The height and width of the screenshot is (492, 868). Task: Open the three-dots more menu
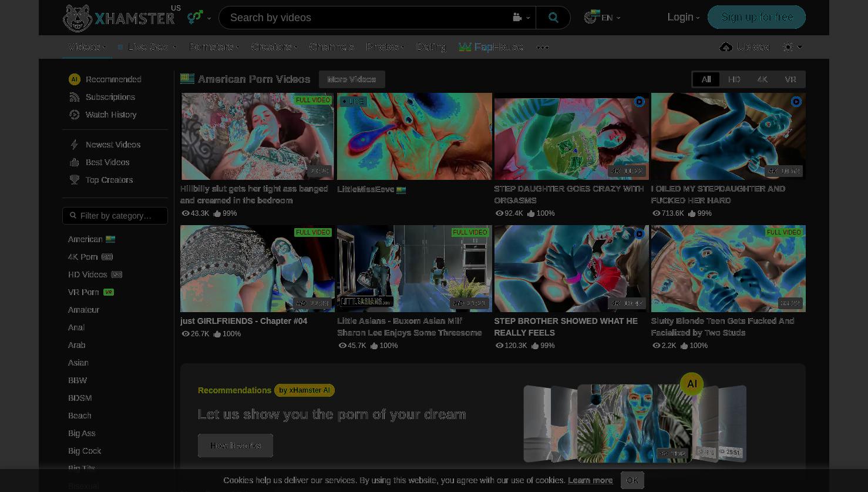(x=543, y=47)
